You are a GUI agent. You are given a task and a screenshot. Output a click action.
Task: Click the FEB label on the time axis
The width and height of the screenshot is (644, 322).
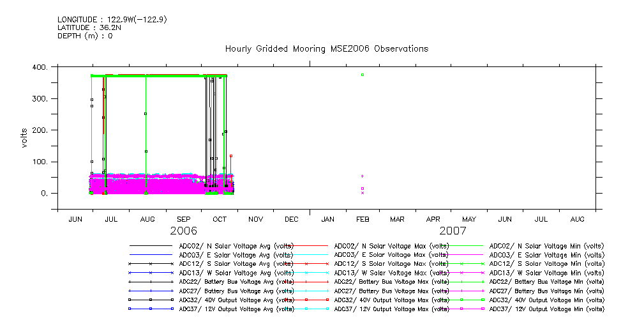[x=362, y=219]
